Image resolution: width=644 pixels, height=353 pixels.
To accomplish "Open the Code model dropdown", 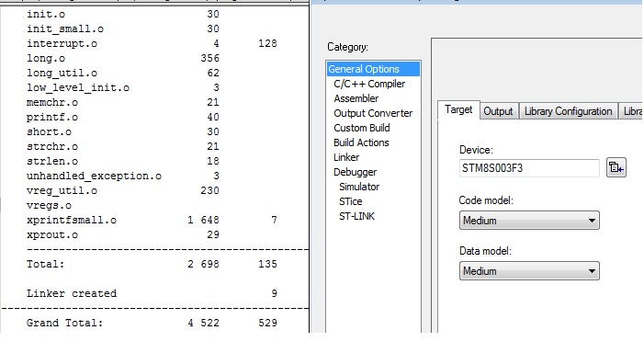I will tap(529, 221).
